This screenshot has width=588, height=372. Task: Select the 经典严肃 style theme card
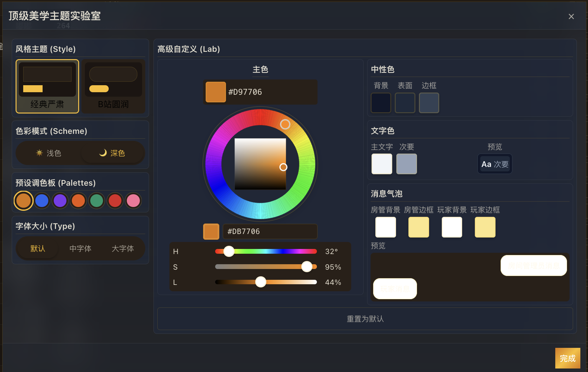pyautogui.click(x=47, y=86)
